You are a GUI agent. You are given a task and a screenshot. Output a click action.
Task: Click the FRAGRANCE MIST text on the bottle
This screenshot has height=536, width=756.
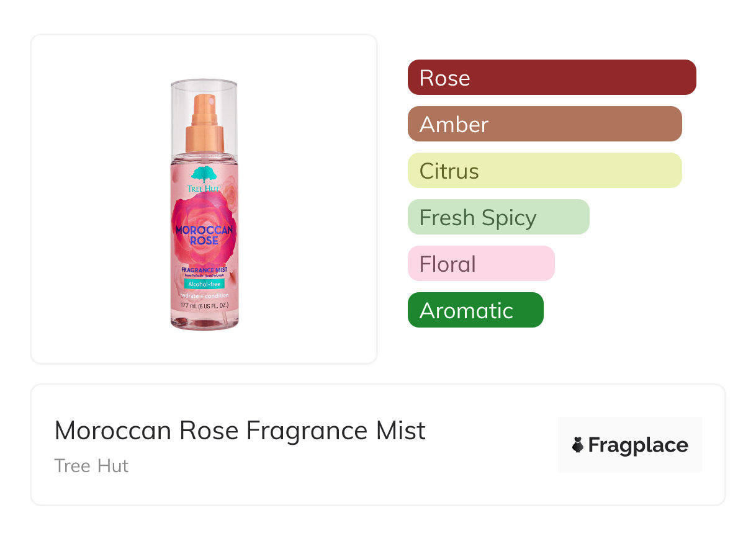pyautogui.click(x=204, y=270)
